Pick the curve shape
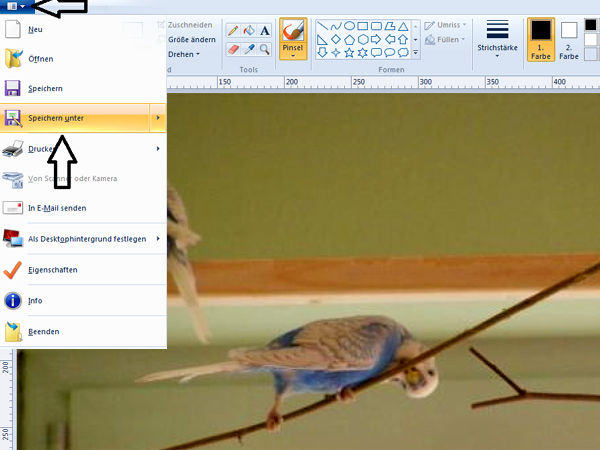The image size is (600, 450). (x=336, y=26)
